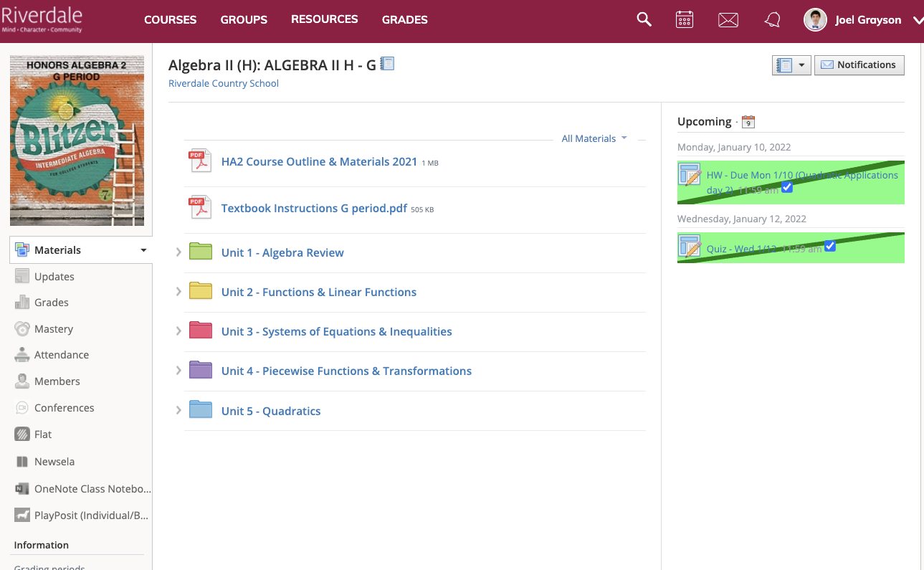Open the All Materials filter dropdown
The image size is (924, 570).
click(x=594, y=138)
